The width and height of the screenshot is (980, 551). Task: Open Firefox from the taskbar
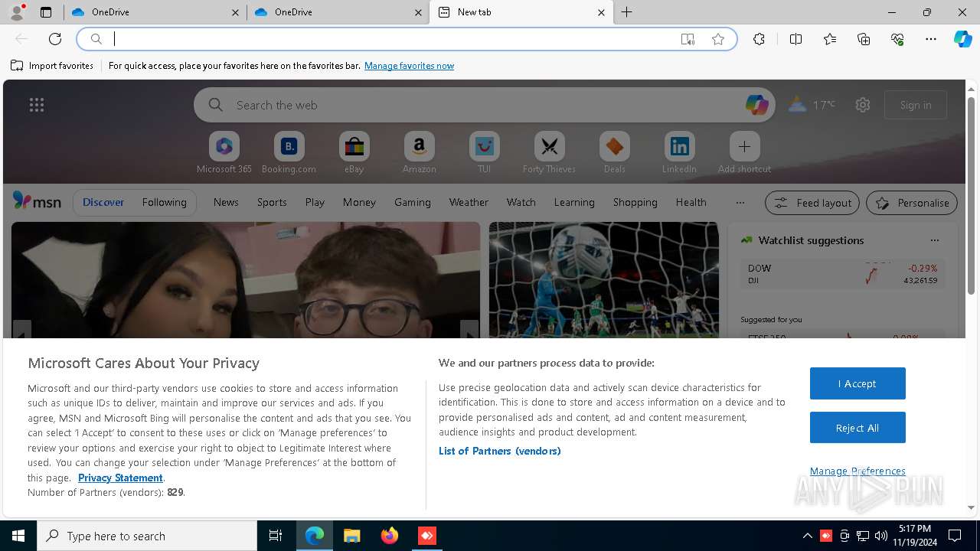pos(390,536)
